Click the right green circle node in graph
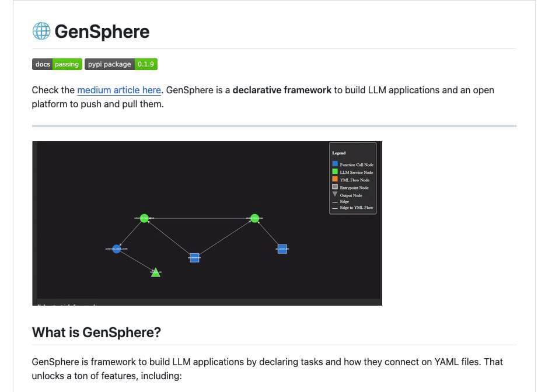This screenshot has height=392, width=538. [x=254, y=218]
